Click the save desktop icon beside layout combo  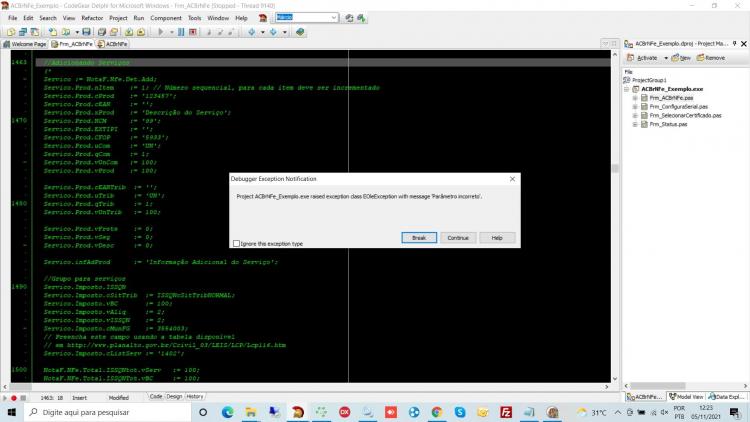pos(349,18)
